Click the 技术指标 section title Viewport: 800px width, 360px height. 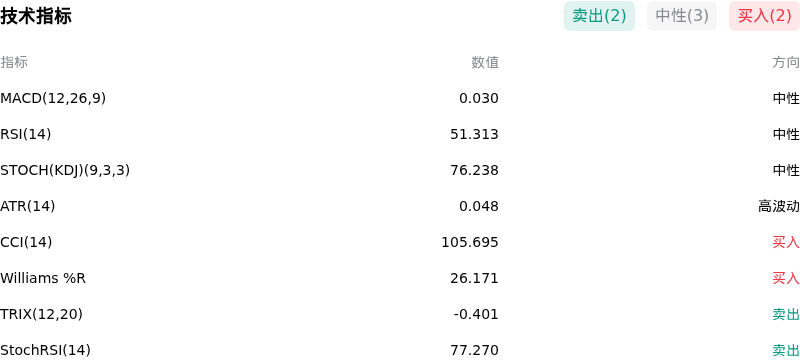tap(36, 16)
